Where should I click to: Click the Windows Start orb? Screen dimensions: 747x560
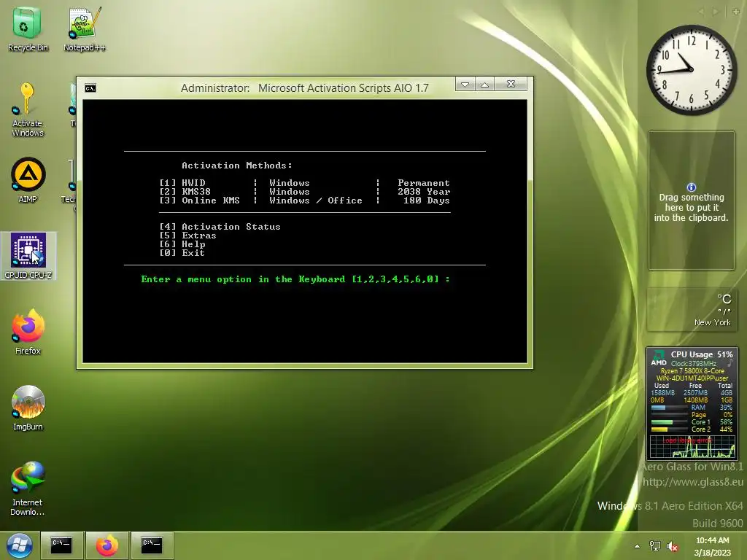point(19,545)
